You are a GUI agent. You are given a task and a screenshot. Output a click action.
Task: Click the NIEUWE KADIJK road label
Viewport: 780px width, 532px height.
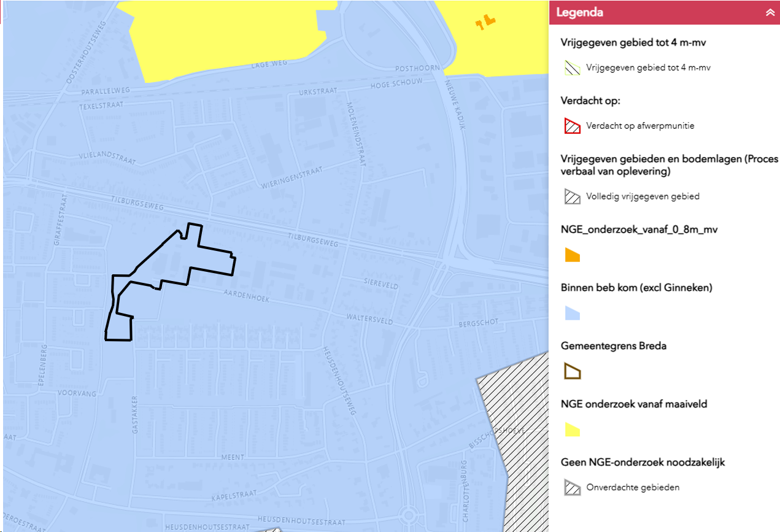coord(456,104)
